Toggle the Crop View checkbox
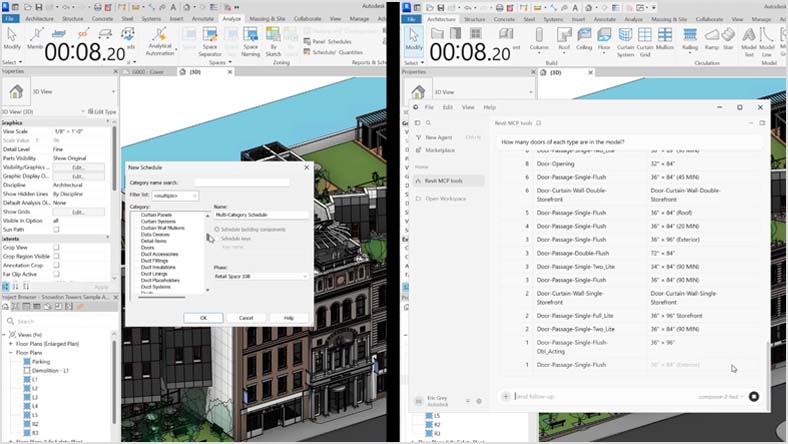The width and height of the screenshot is (788, 444). 56,247
